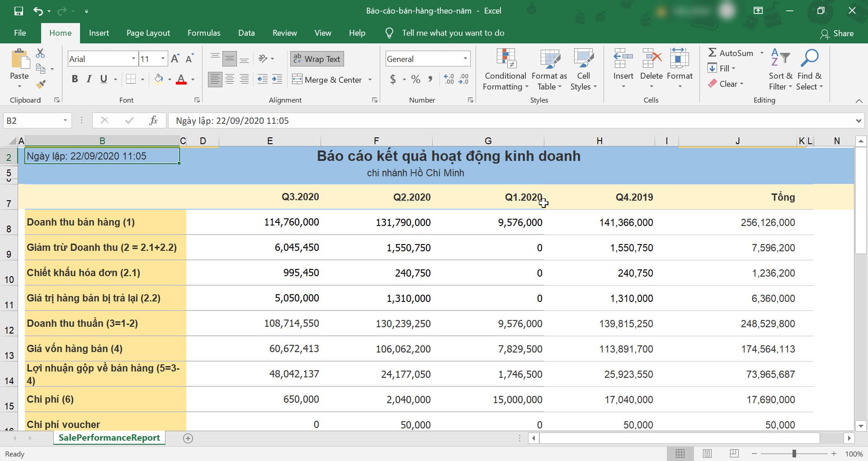
Task: Click the Merge & Center button
Action: click(327, 79)
